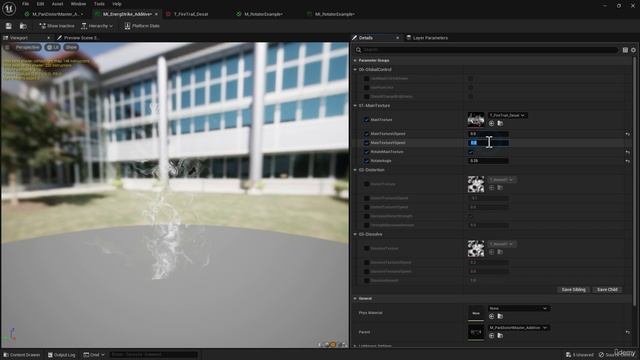Browse to Dissolve texture asset icon

500,252
